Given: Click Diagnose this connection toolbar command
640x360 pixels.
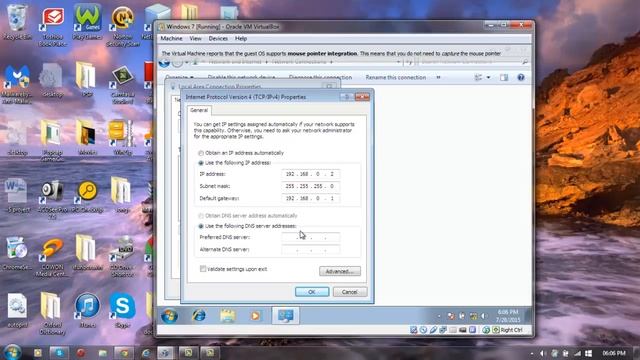Looking at the screenshot, I should [320, 77].
